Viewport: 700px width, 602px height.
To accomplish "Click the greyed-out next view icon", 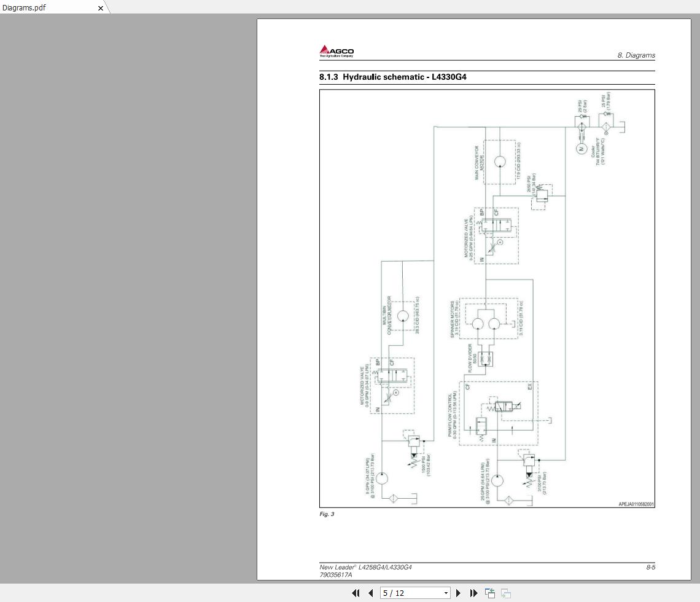I will point(506,593).
